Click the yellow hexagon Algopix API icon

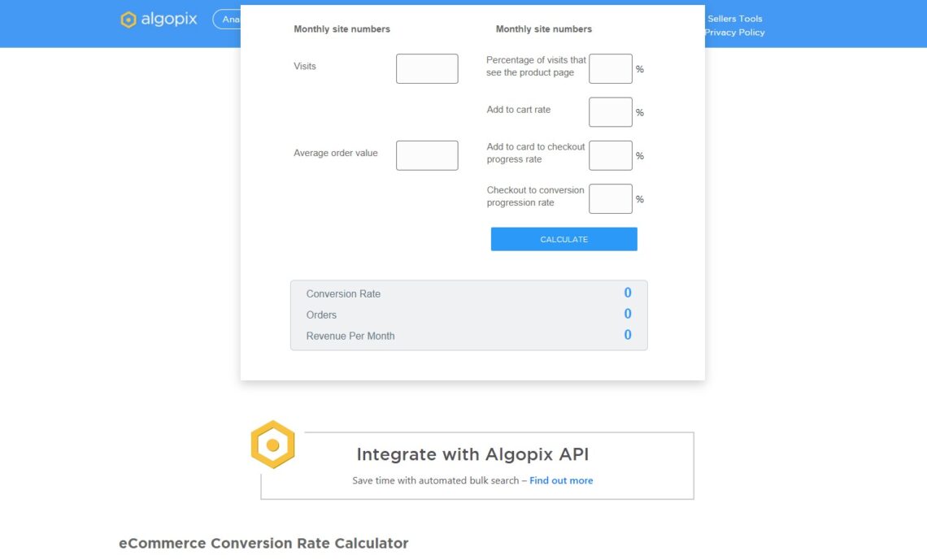click(x=272, y=445)
